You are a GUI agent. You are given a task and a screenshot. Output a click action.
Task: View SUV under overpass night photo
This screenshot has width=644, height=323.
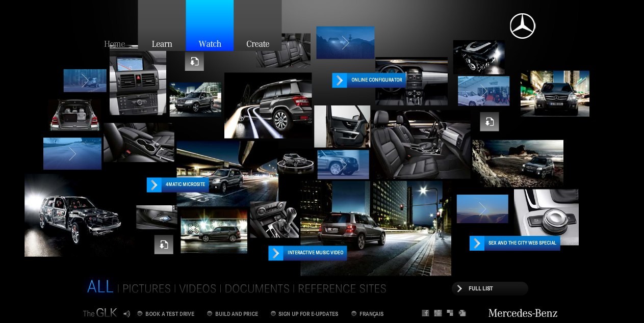pyautogui.click(x=227, y=174)
